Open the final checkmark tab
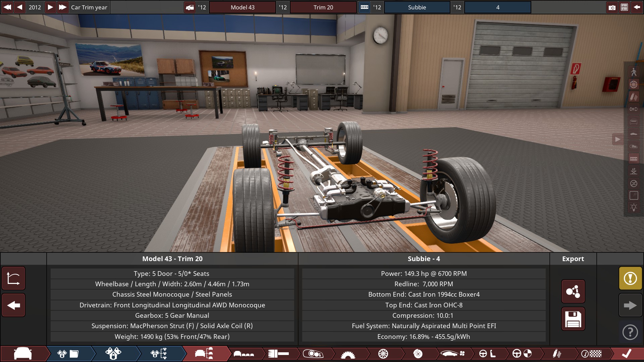 (x=627, y=354)
